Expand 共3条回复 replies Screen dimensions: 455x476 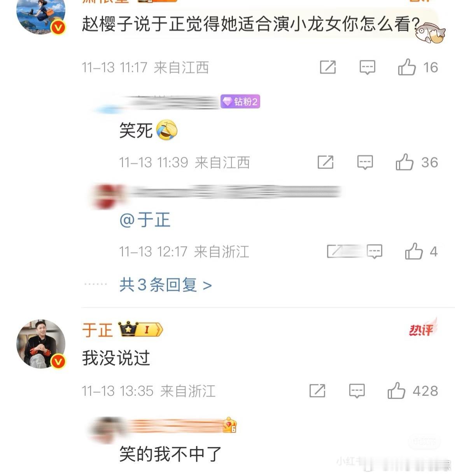click(165, 285)
